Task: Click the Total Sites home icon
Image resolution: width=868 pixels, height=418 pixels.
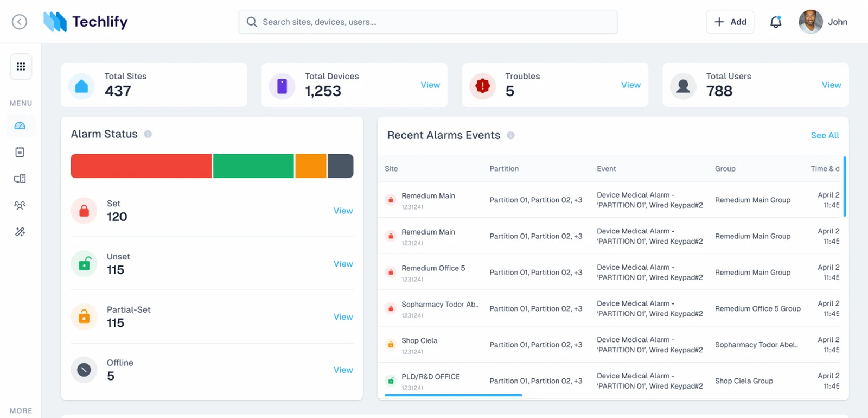Action: pyautogui.click(x=81, y=86)
